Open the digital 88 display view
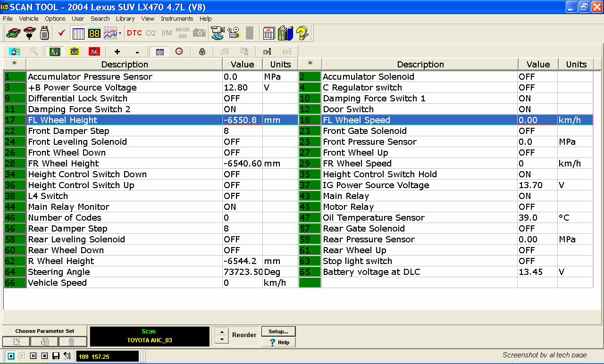Viewport: 604px width, 364px height. pyautogui.click(x=94, y=33)
